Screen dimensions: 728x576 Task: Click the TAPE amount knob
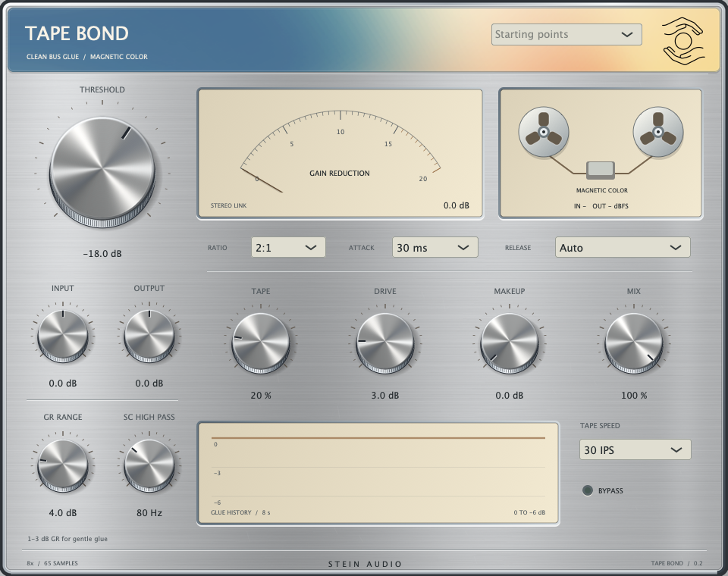coord(260,343)
